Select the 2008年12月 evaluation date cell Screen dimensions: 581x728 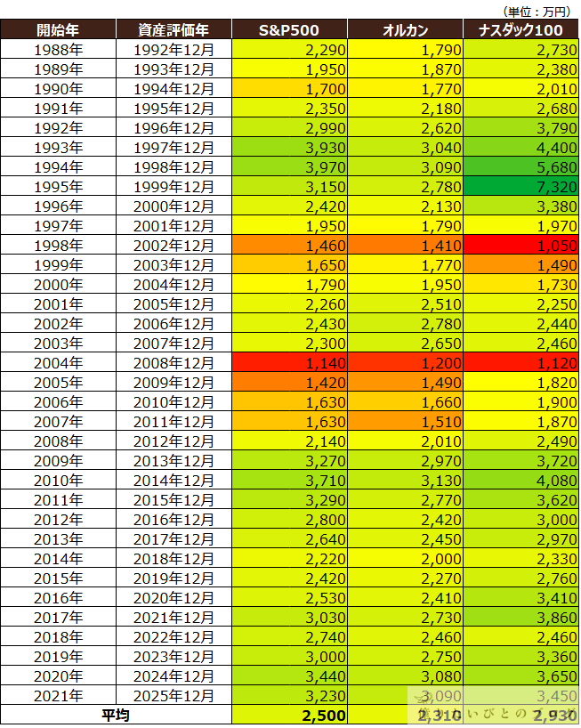[x=173, y=362]
